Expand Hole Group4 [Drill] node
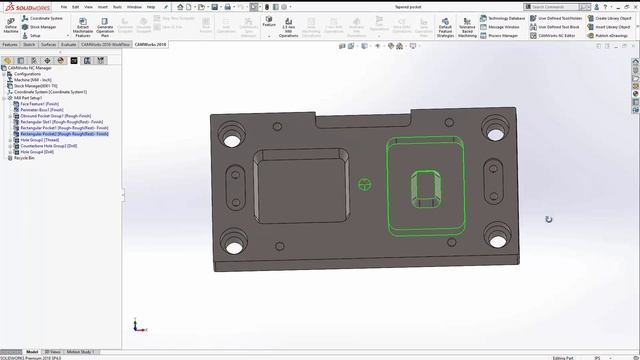 click(10, 152)
